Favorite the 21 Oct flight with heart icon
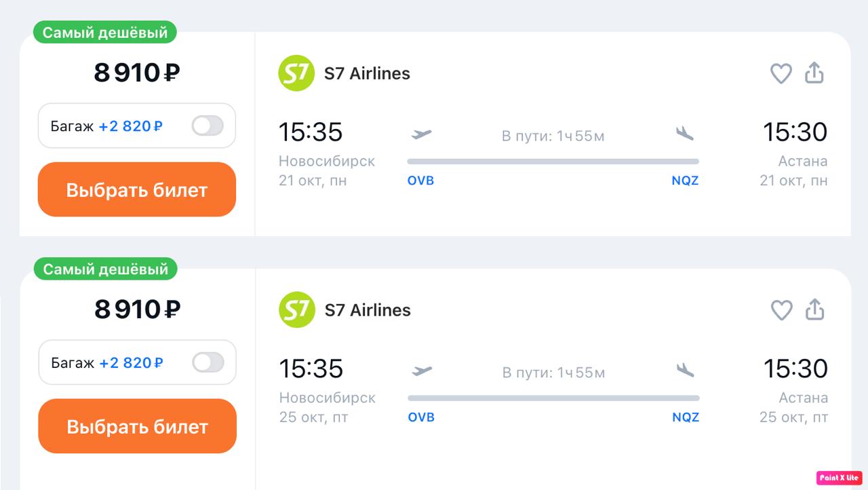The image size is (868, 490). (781, 73)
